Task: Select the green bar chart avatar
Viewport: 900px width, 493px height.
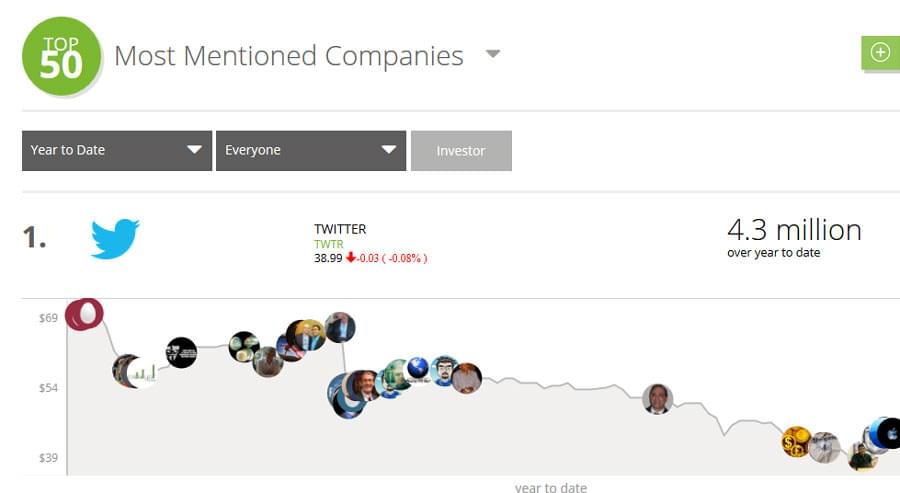Action: pos(142,373)
